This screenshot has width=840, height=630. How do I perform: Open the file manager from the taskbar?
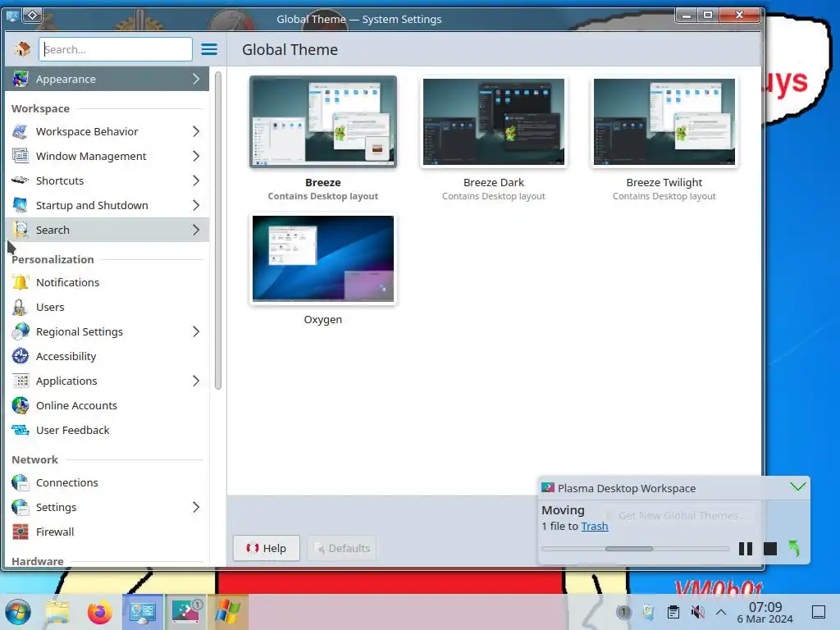[x=57, y=612]
